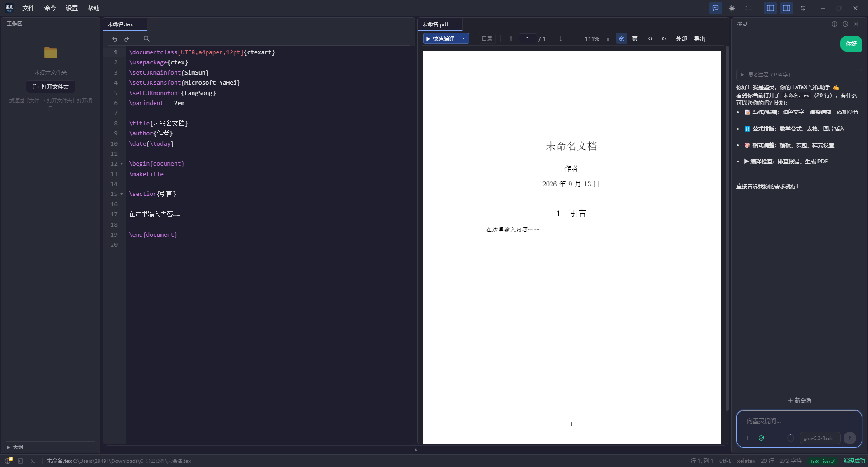Open the compile mode dropdown arrow
Image resolution: width=868 pixels, height=467 pixels.
463,39
